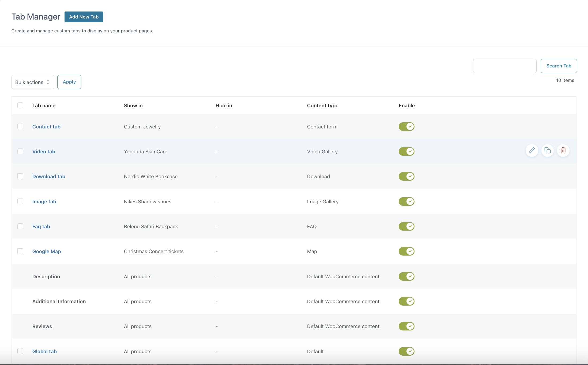Check the select-all checkbox in table header
Viewport: 588px width, 365px height.
point(20,105)
